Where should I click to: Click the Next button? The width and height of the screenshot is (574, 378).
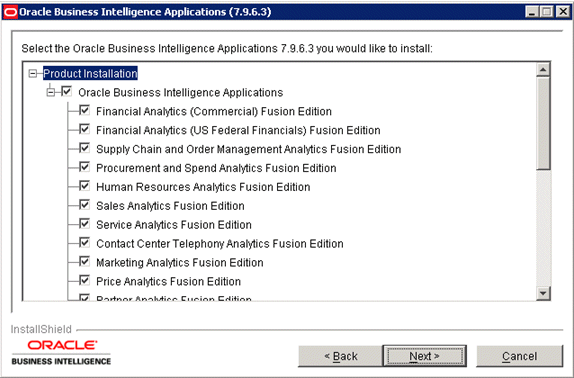coord(425,356)
